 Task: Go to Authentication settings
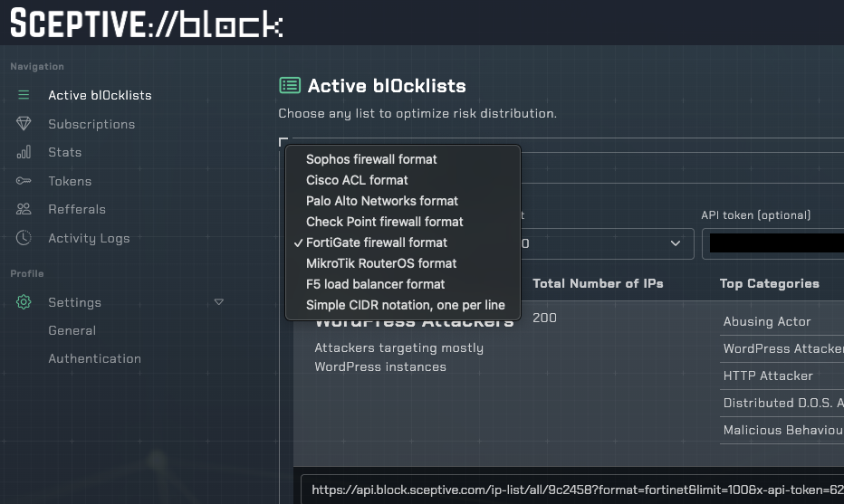pos(94,358)
